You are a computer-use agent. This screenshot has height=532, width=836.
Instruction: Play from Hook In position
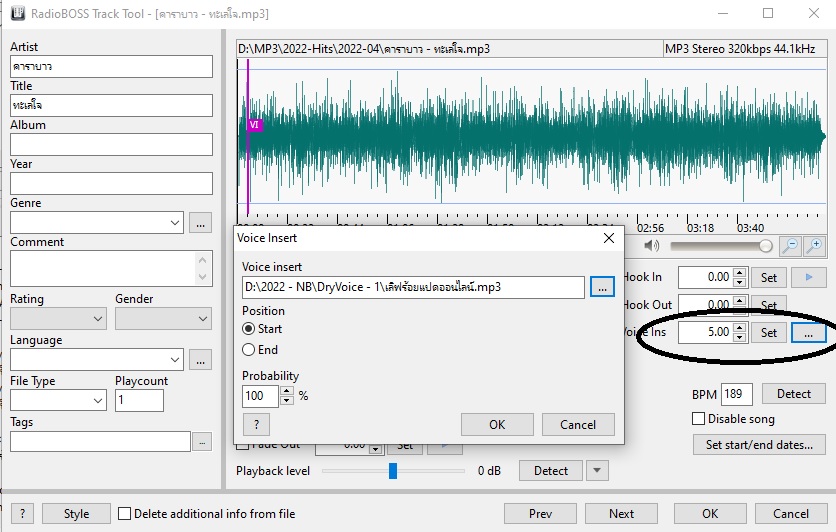click(x=808, y=277)
